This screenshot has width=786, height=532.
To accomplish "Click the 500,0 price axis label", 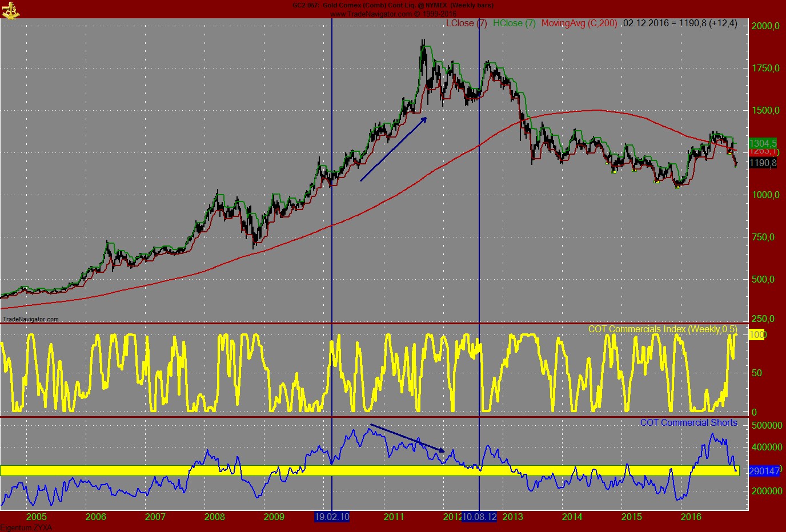I will coord(763,279).
